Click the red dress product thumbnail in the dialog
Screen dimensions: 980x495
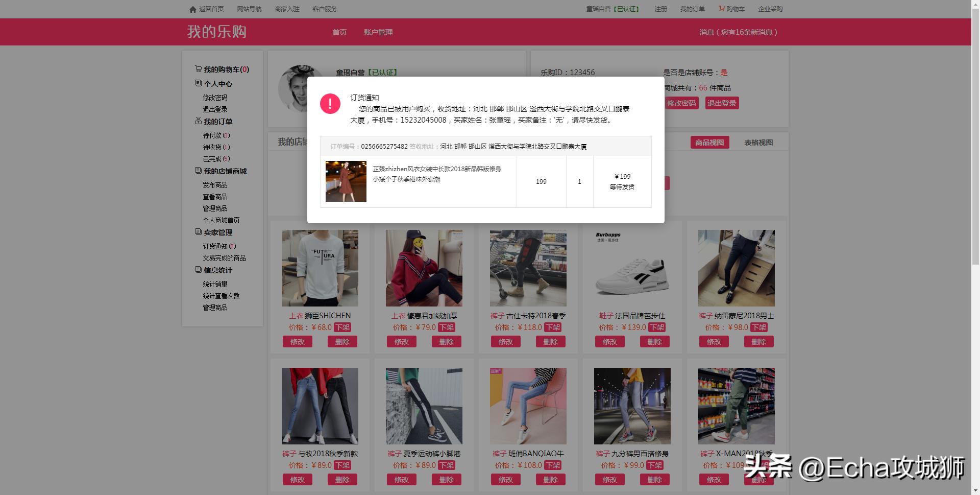346,181
